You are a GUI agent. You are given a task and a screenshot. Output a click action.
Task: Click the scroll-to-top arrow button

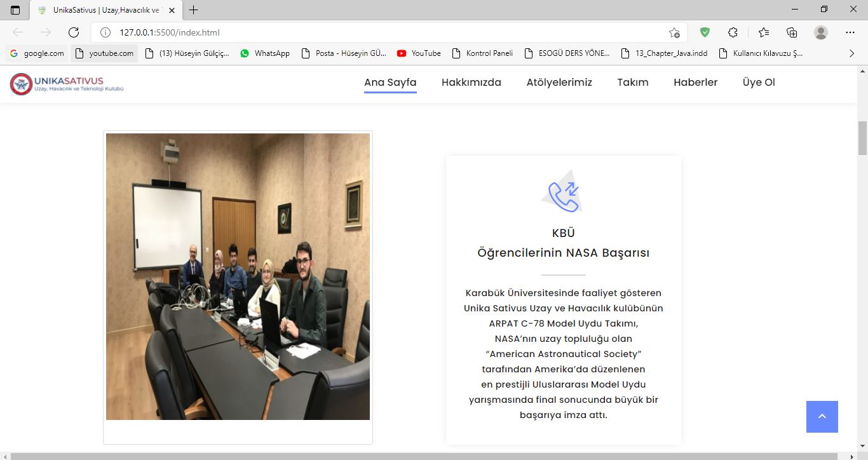[822, 416]
